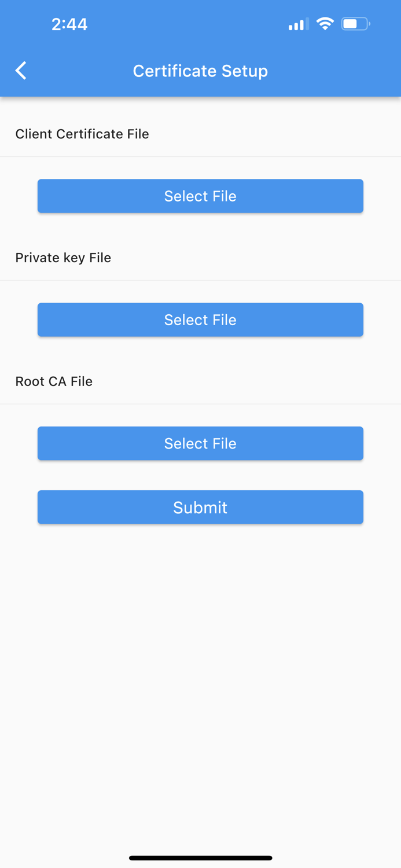Select file for Client Certificate
This screenshot has height=868, width=401.
click(x=200, y=196)
